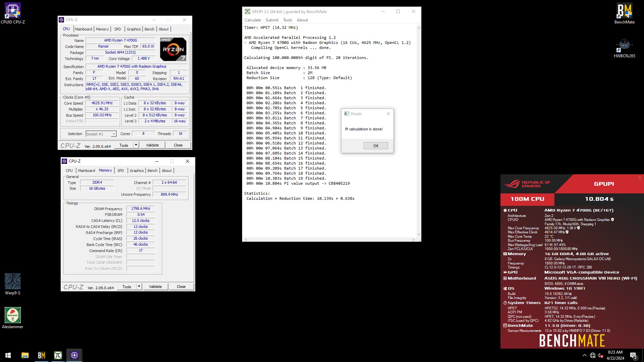644x362 pixels.
Task: Switch to Memory tab in top CPU-Z
Action: tap(102, 29)
